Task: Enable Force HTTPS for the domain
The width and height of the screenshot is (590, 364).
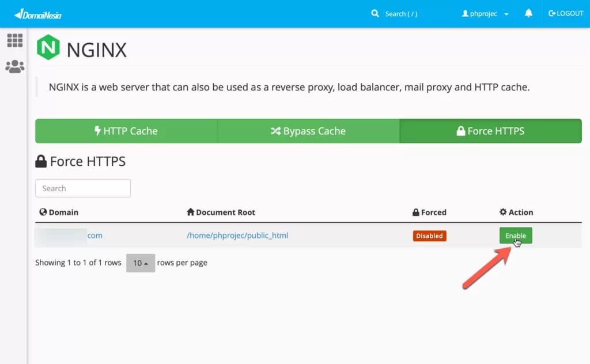Action: pos(515,236)
